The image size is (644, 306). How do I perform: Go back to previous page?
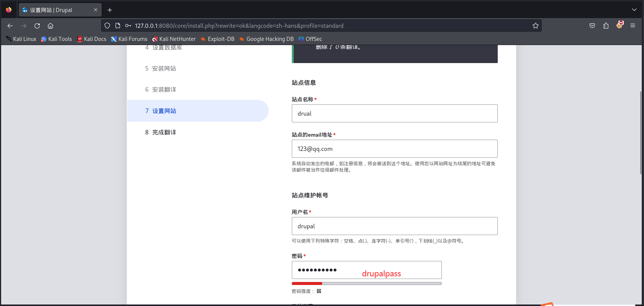click(10, 26)
